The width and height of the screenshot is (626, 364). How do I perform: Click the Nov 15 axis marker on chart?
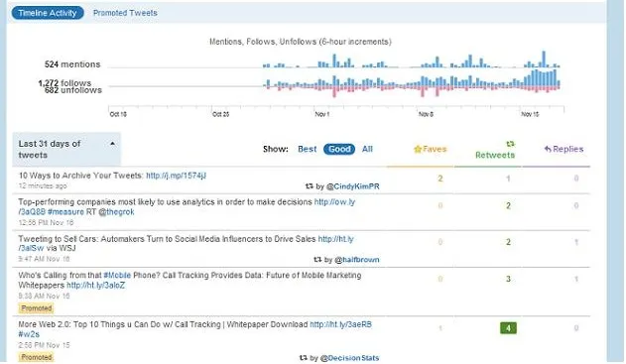[530, 114]
